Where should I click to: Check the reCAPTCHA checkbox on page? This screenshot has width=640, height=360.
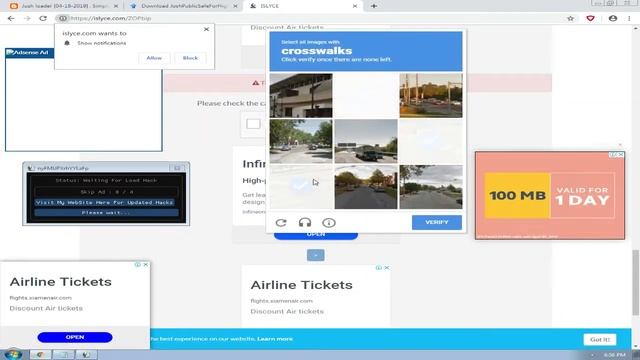pyautogui.click(x=253, y=124)
